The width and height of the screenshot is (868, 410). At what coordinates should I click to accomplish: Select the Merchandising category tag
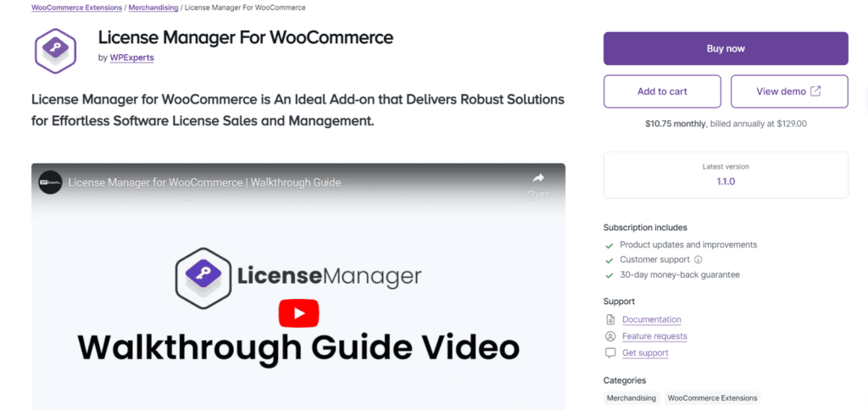(631, 398)
